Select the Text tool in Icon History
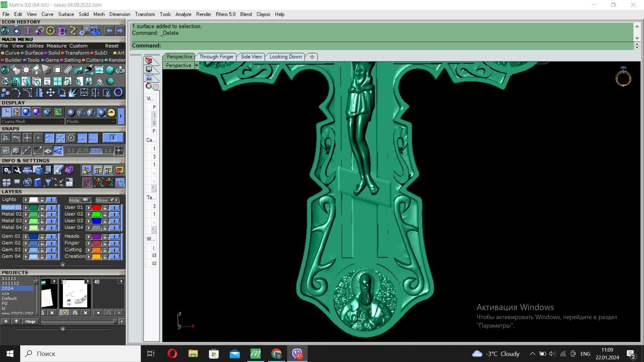The width and height of the screenshot is (644, 362). 28,31
